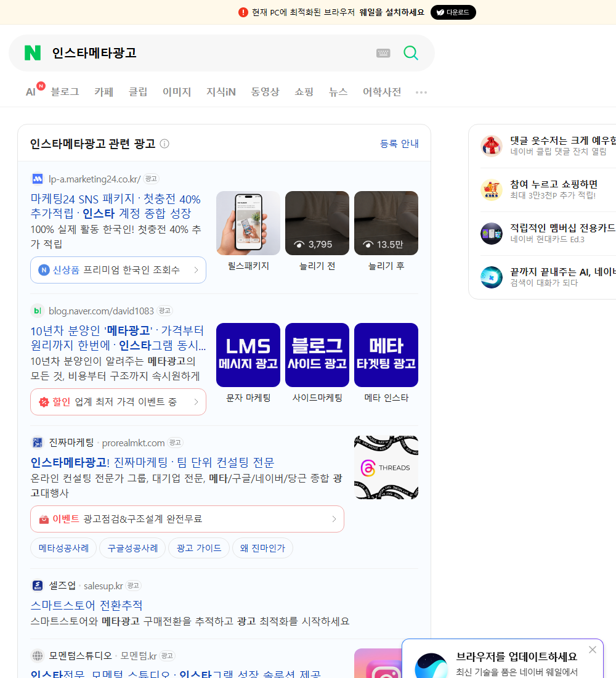616x678 pixels.
Task: Switch to the 클립 tab
Action: coord(138,92)
